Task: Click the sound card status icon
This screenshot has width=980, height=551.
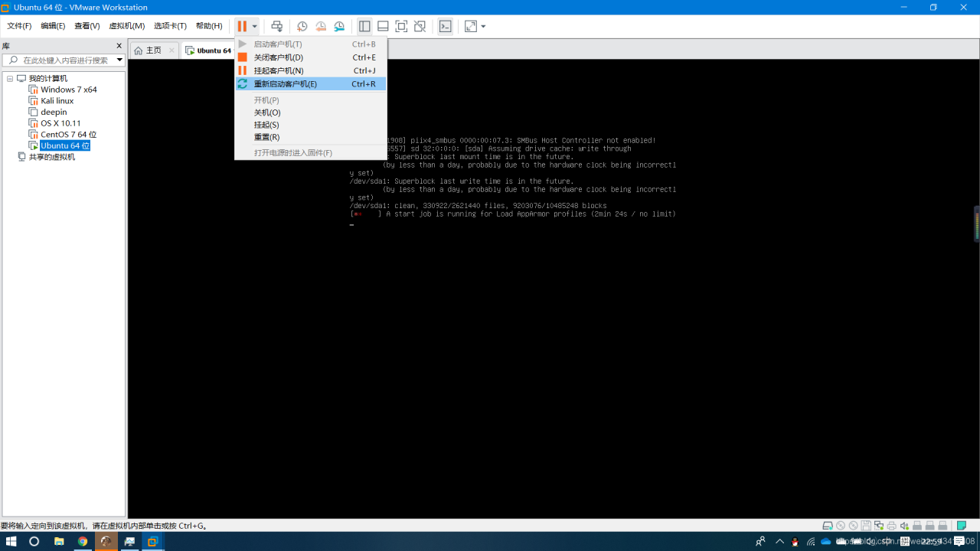Action: [904, 526]
